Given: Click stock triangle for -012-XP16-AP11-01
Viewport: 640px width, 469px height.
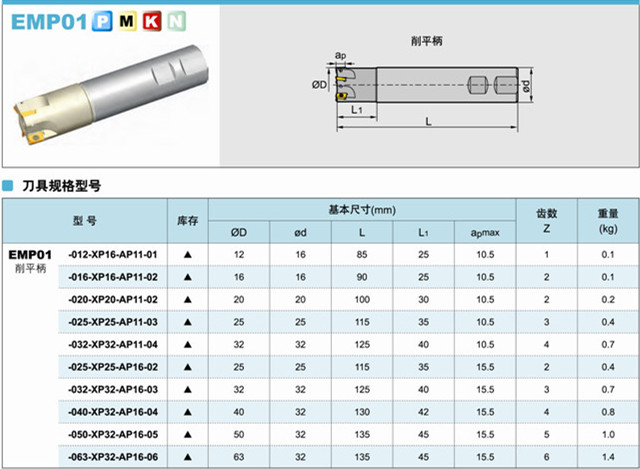Looking at the screenshot, I should [187, 254].
